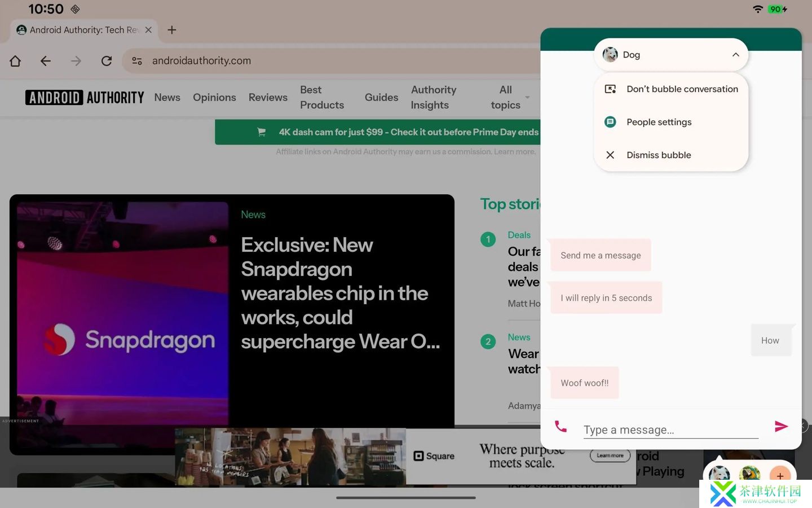The width and height of the screenshot is (812, 508).
Task: Click the People settings chat icon
Action: coord(610,122)
